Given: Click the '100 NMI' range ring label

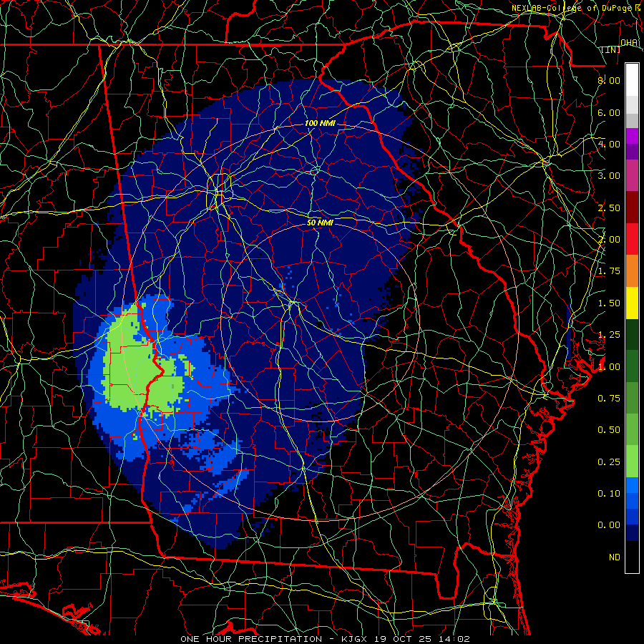Looking at the screenshot, I should click(x=320, y=123).
